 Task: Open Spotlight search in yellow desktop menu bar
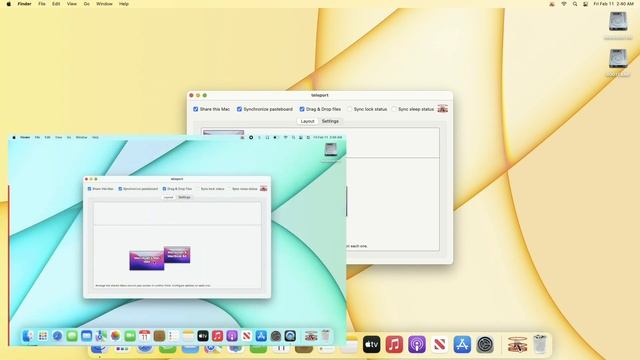(x=575, y=4)
